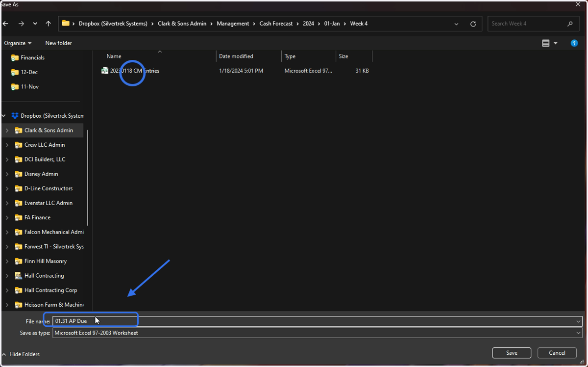This screenshot has width=588, height=367.
Task: Open File name history dropdown arrow
Action: click(x=579, y=321)
